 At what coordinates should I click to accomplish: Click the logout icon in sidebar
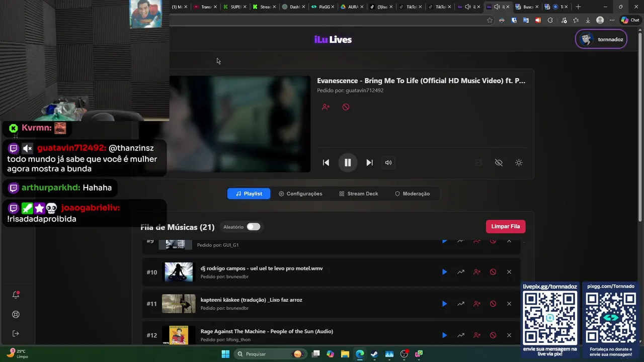[16, 333]
